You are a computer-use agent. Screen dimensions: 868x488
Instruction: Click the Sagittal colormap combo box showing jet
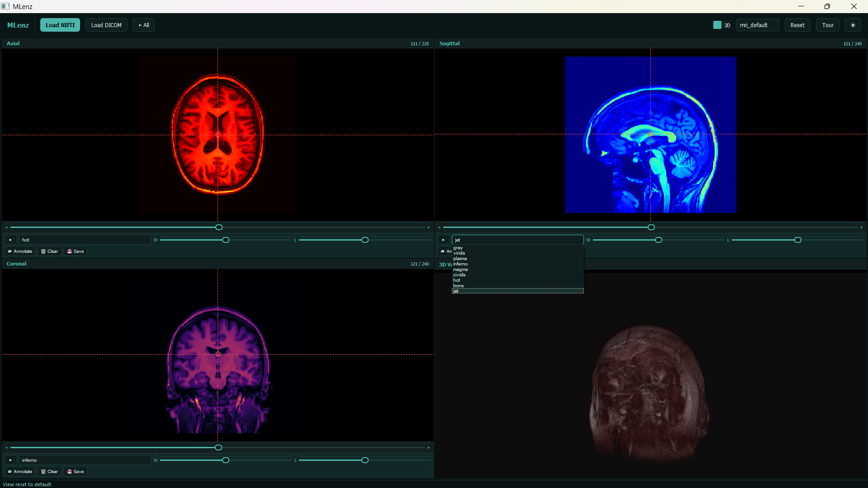[x=518, y=240]
